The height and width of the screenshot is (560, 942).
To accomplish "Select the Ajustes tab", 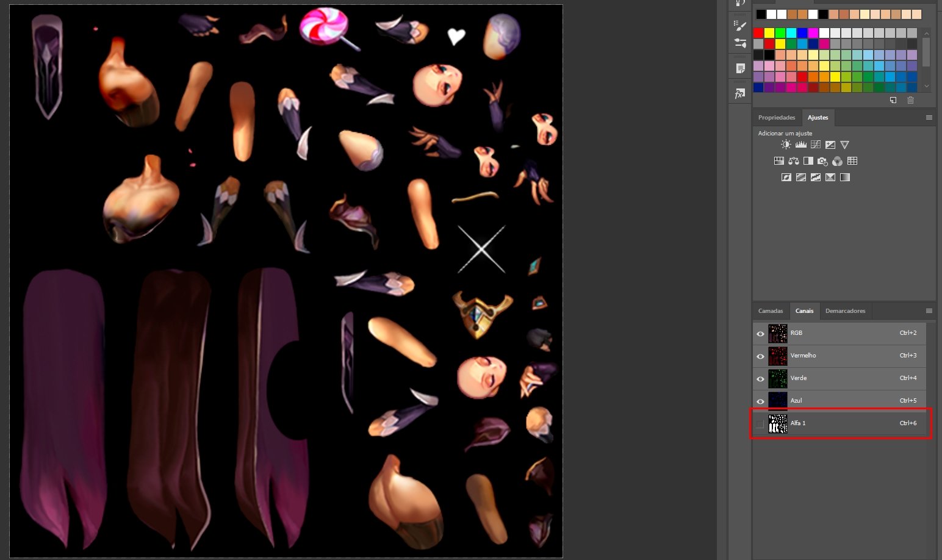I will click(818, 117).
